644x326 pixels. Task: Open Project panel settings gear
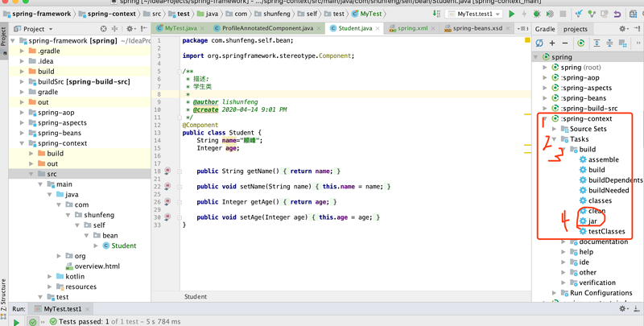[129, 29]
